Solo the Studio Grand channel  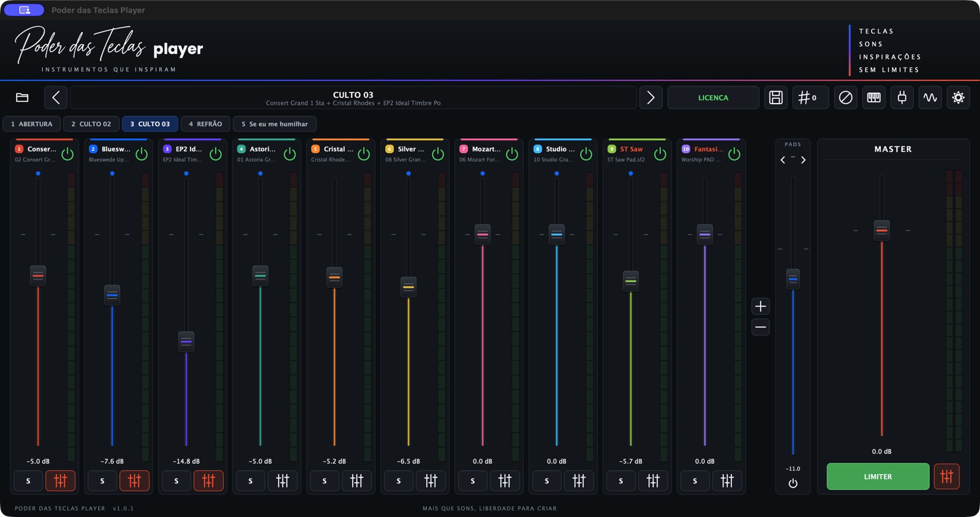[x=546, y=481]
